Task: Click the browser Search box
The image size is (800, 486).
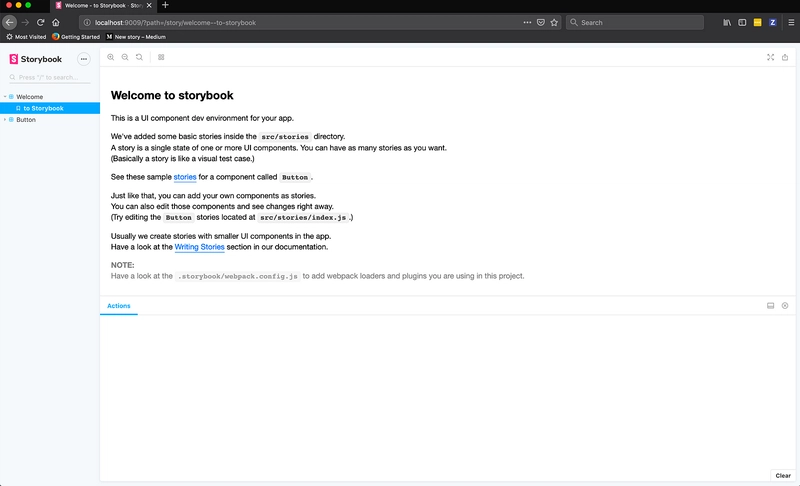Action: pyautogui.click(x=635, y=22)
